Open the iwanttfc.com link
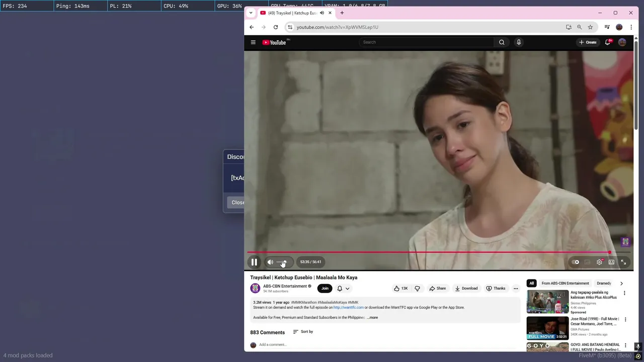 click(348, 308)
